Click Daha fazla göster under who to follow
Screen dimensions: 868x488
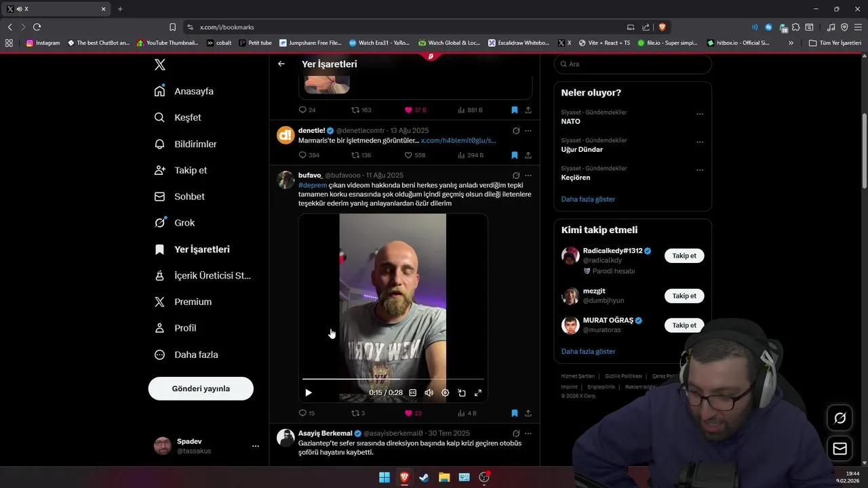[x=588, y=351]
